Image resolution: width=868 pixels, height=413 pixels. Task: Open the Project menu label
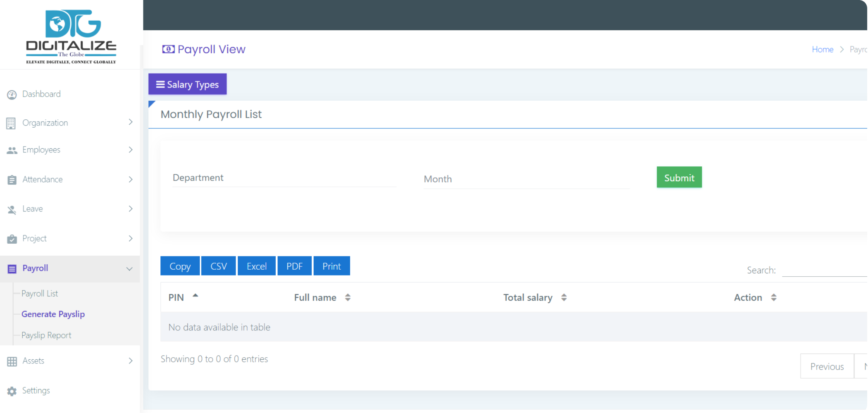click(34, 238)
